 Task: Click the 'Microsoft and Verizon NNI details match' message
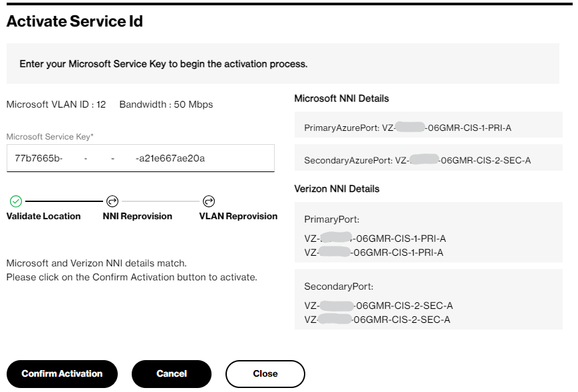click(96, 263)
